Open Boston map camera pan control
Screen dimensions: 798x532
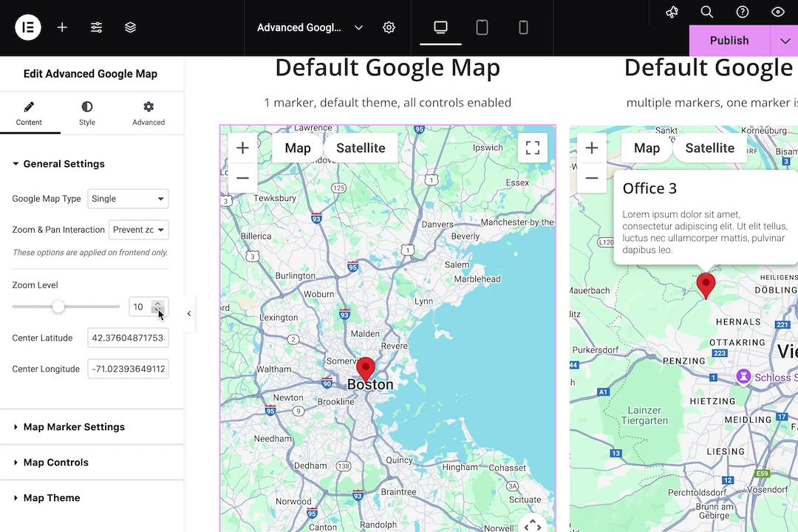532,523
